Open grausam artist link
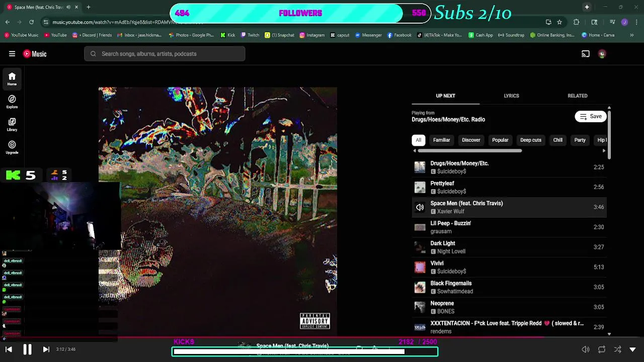 tap(441, 231)
